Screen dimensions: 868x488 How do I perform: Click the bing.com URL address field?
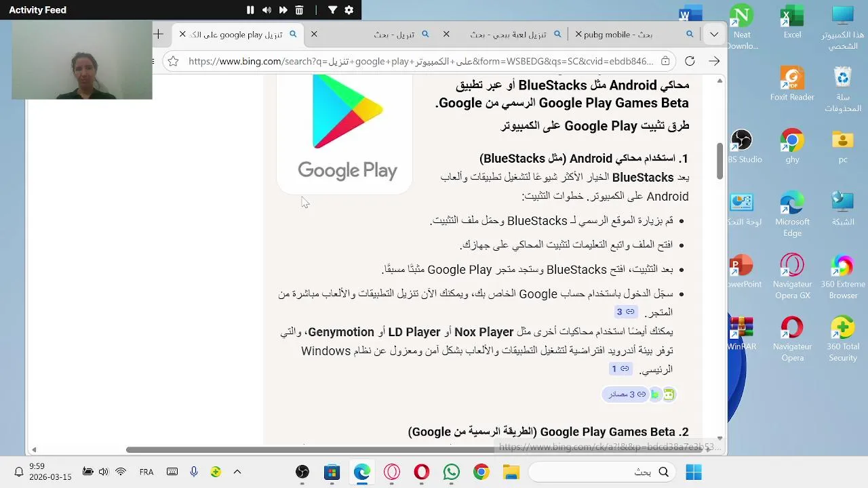click(x=420, y=61)
